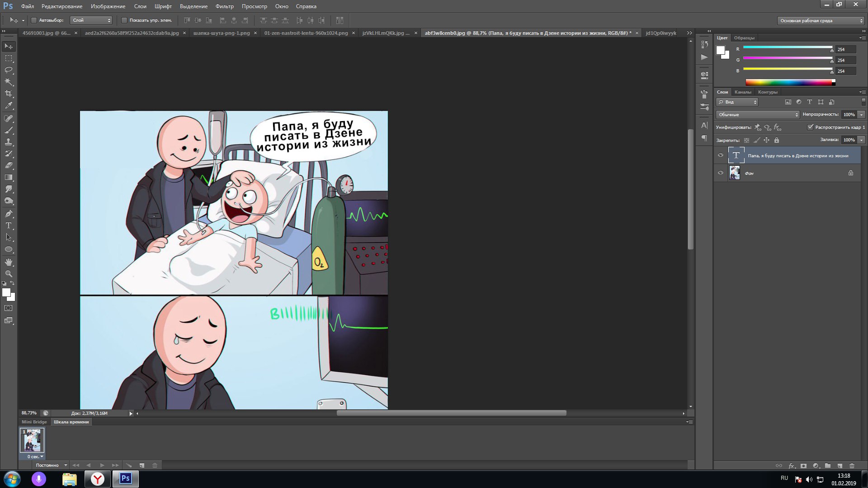
Task: Hide the Фон layer eye icon
Action: (721, 173)
